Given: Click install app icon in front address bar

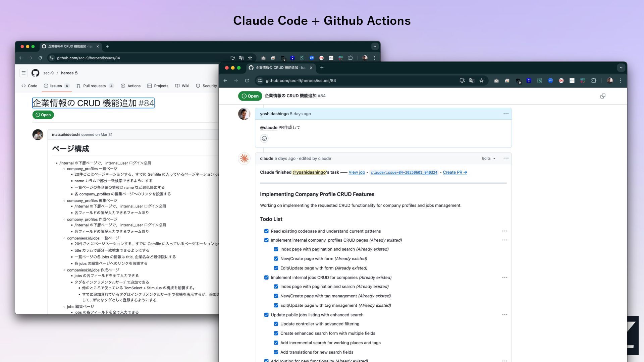Looking at the screenshot, I should click(462, 80).
